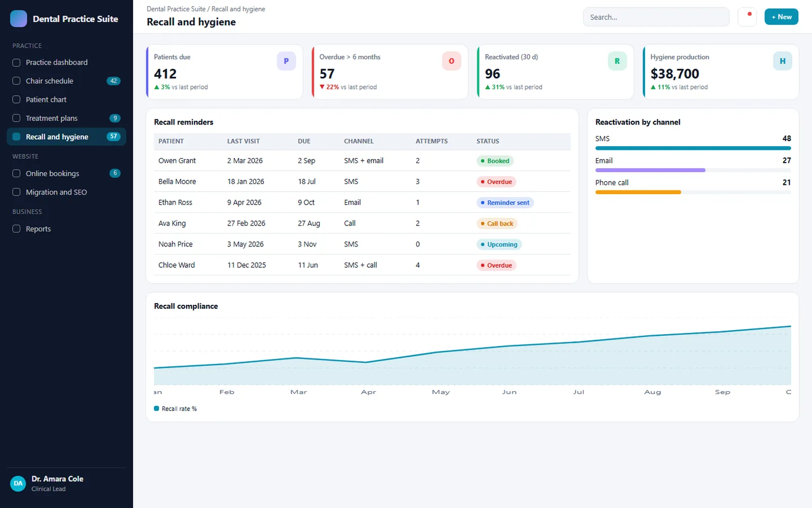
Task: Navigate to Treatment plans
Action: pyautogui.click(x=66, y=118)
